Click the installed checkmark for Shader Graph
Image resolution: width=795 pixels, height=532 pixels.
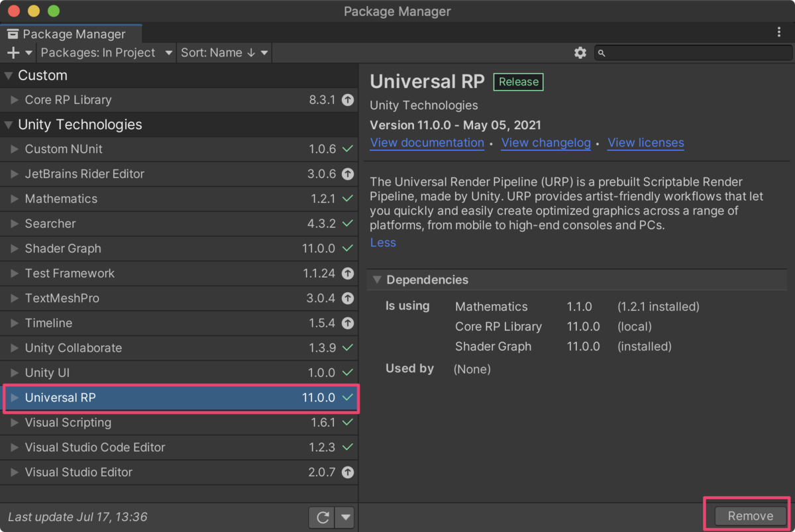click(348, 249)
